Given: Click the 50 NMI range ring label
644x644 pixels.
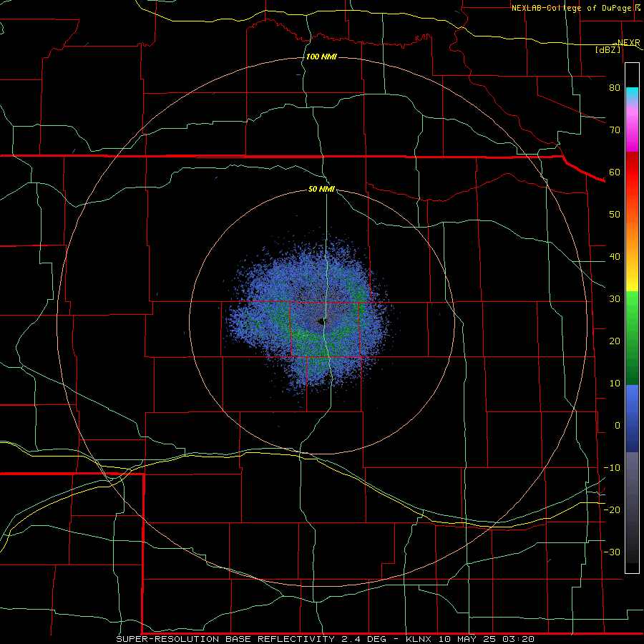Looking at the screenshot, I should coord(321,189).
